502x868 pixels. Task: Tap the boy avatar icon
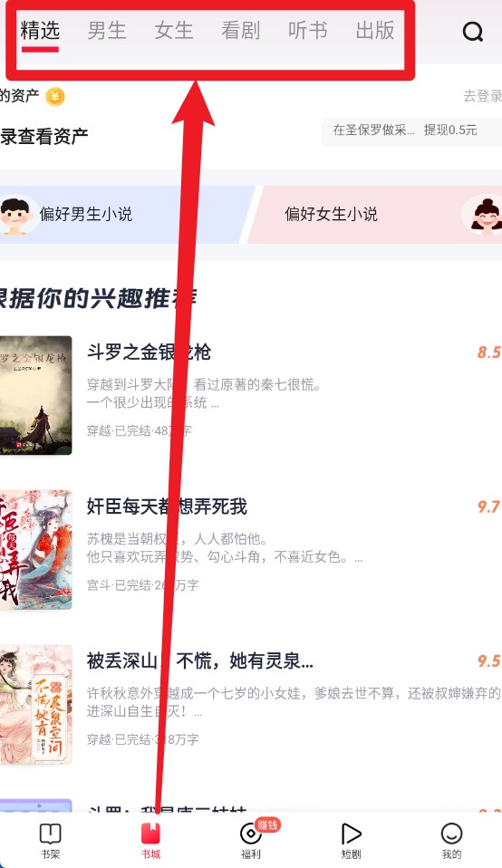pyautogui.click(x=15, y=214)
